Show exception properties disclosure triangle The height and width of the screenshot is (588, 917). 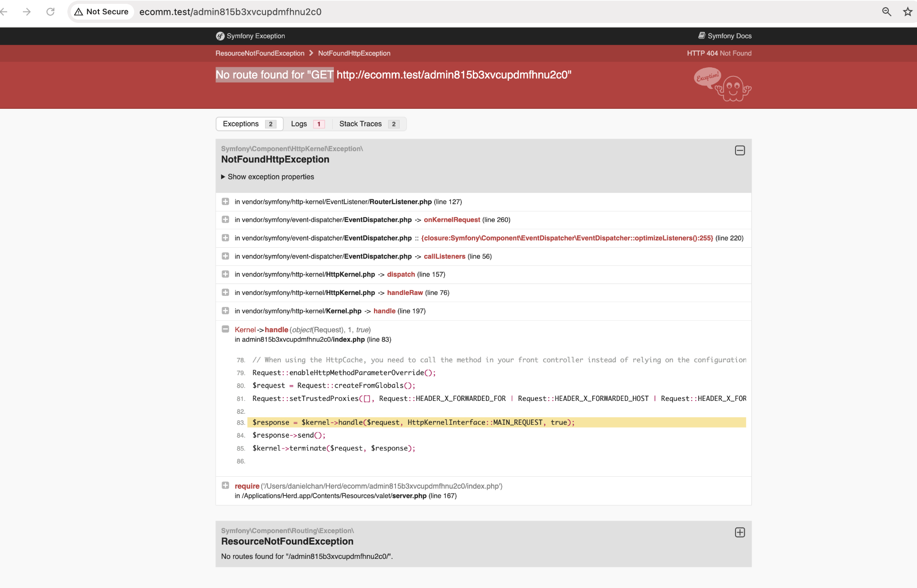(x=223, y=177)
